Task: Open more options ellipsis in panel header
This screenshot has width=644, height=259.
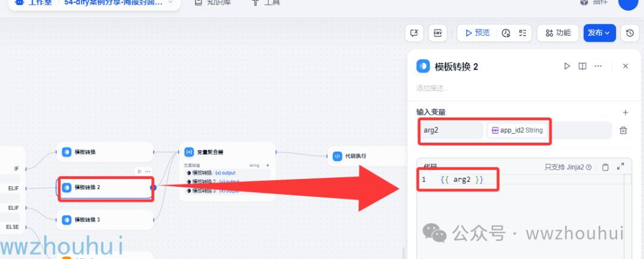Action: [x=598, y=66]
